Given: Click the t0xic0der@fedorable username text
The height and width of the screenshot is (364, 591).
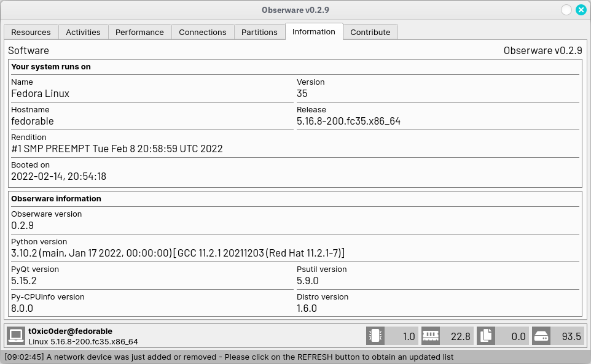Looking at the screenshot, I should coord(70,331).
